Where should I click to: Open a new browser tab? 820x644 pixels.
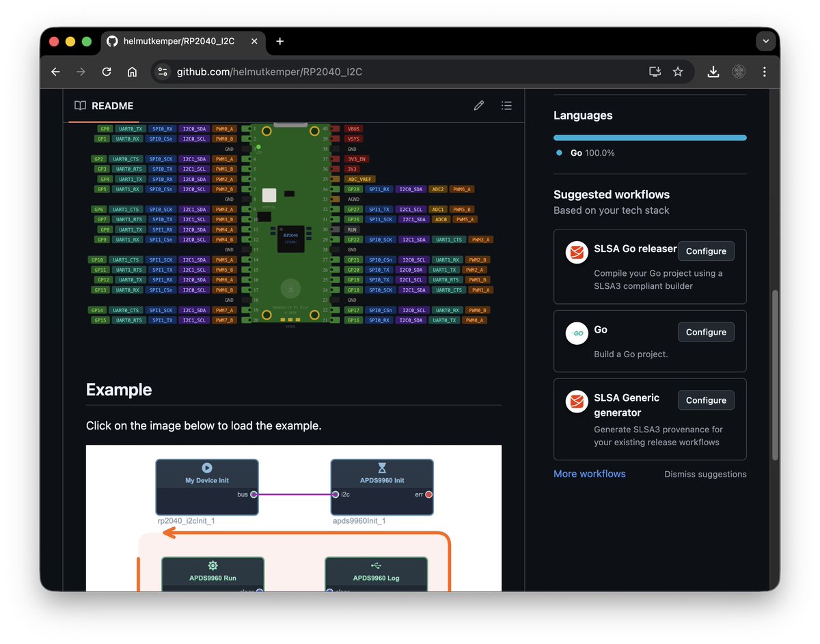(x=279, y=41)
